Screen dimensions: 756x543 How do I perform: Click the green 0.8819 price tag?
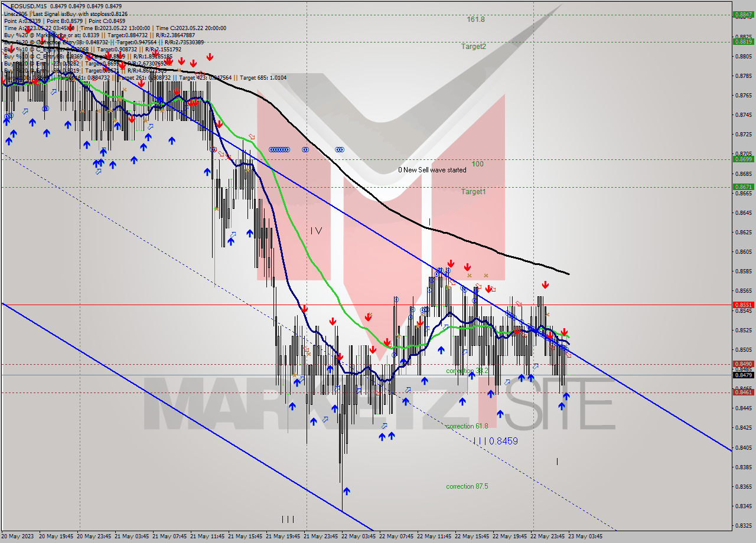pos(742,41)
